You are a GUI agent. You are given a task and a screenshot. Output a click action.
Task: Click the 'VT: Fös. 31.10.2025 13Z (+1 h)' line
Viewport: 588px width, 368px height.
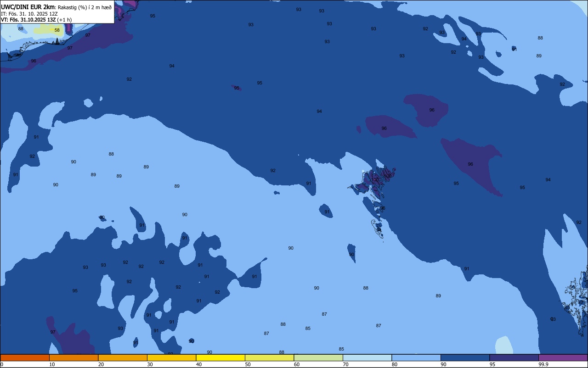pos(36,20)
